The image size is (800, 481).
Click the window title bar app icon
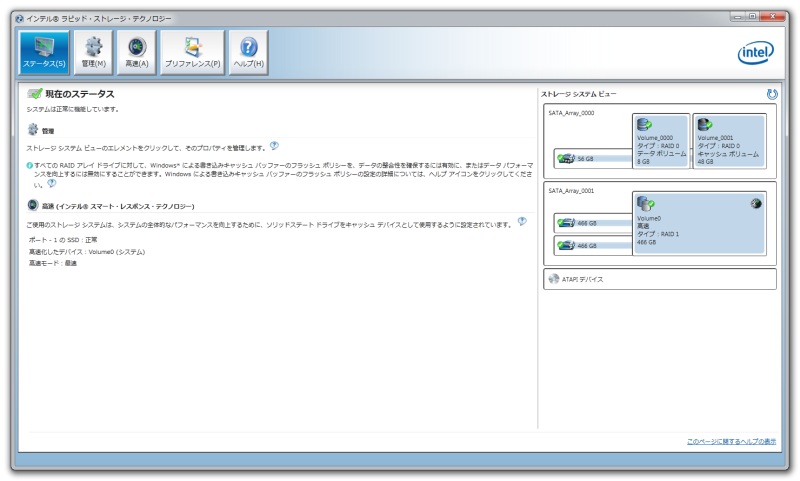(x=19, y=18)
